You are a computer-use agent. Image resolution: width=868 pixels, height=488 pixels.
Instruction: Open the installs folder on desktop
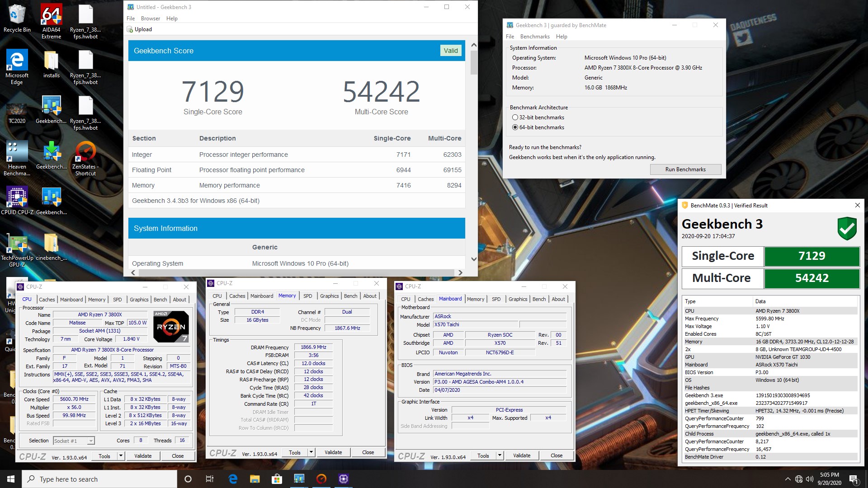click(x=51, y=63)
